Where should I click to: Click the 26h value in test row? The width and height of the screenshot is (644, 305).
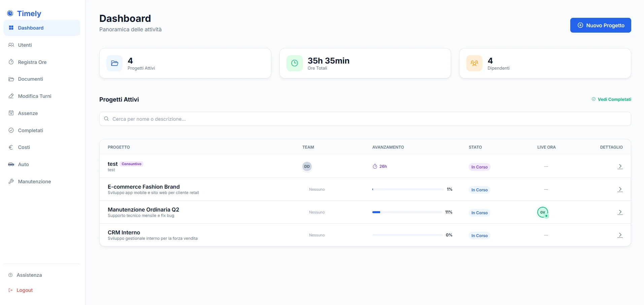point(383,166)
